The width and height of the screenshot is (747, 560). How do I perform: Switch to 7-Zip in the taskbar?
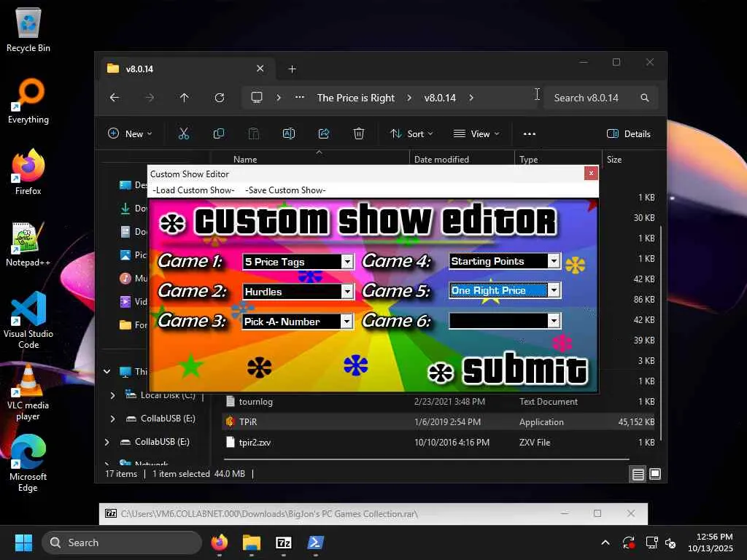point(284,542)
